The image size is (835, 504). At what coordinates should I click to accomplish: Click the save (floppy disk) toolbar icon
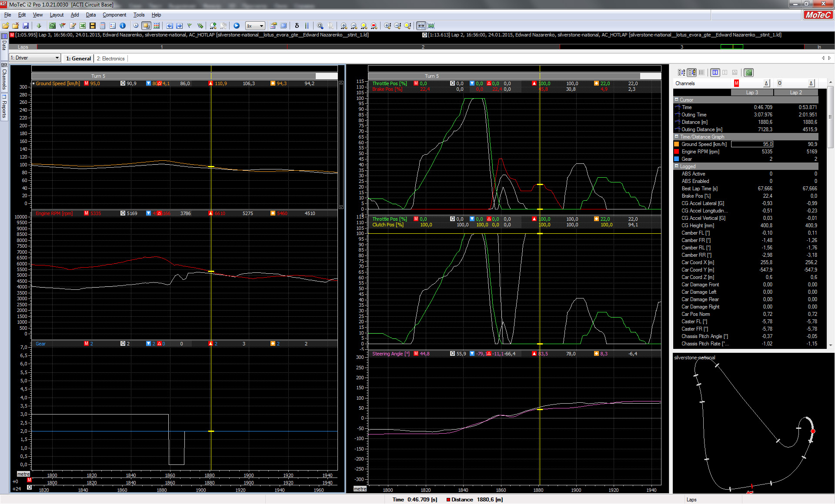pos(26,26)
